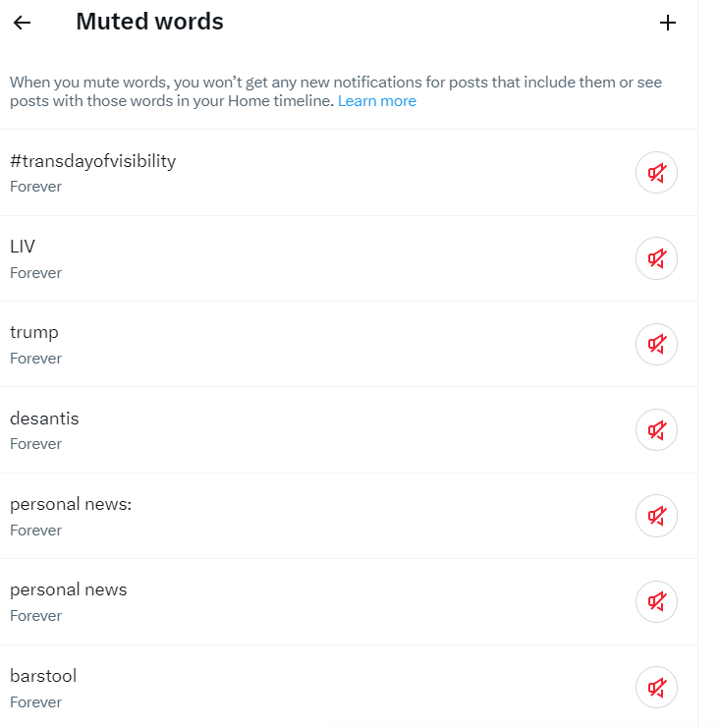The height and width of the screenshot is (728, 719).
Task: Click the Forever label under barstool
Action: point(35,702)
